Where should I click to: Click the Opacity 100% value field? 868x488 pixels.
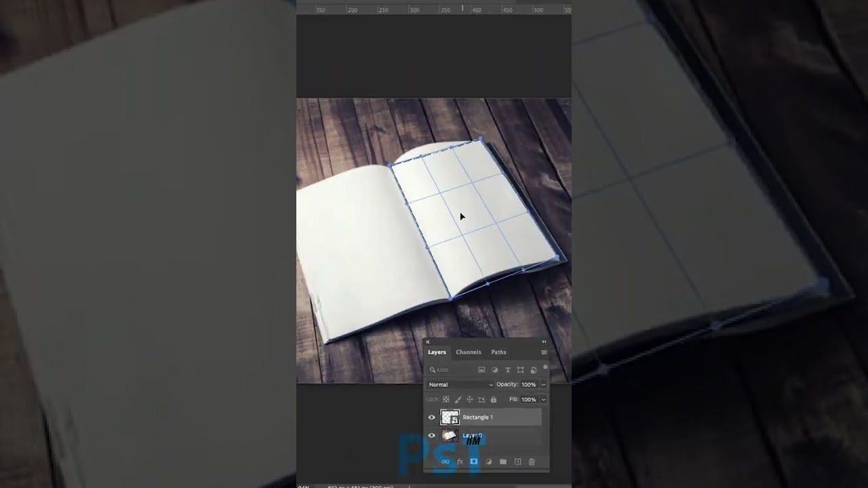pyautogui.click(x=528, y=384)
